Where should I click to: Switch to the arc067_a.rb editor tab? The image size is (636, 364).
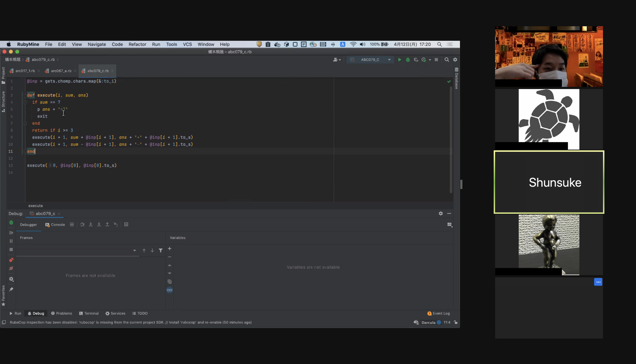(61, 71)
